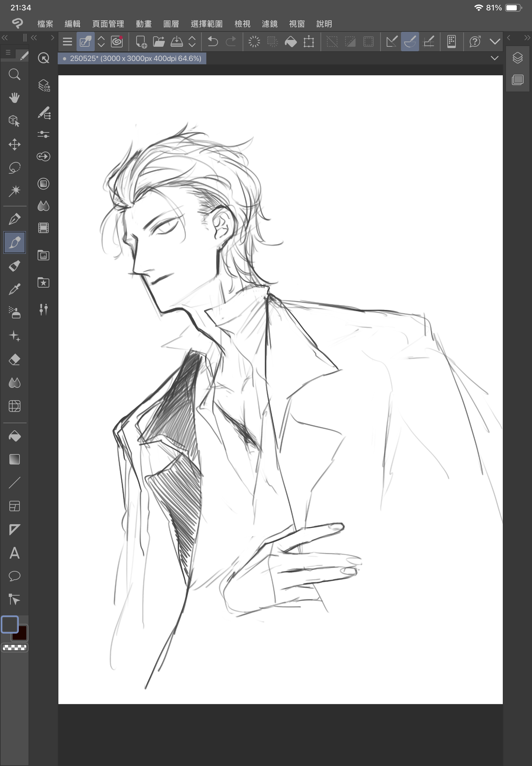Select the Text tool
Screen dimensions: 532x766
click(14, 553)
